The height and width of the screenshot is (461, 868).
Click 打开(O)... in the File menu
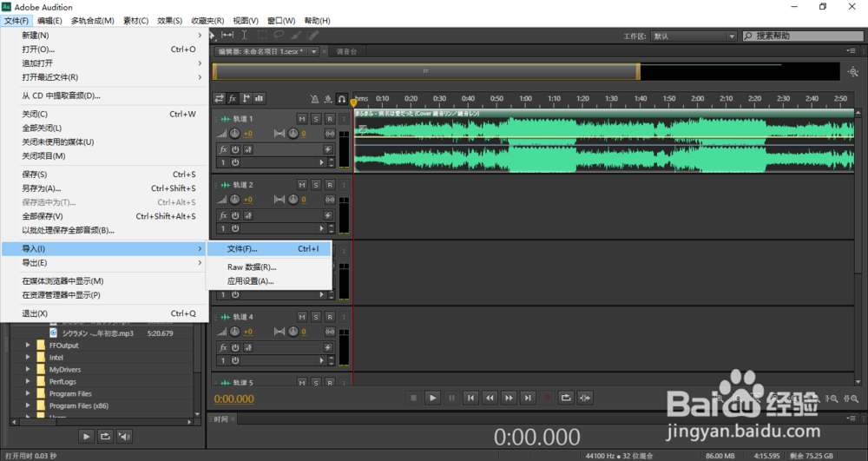click(x=105, y=49)
